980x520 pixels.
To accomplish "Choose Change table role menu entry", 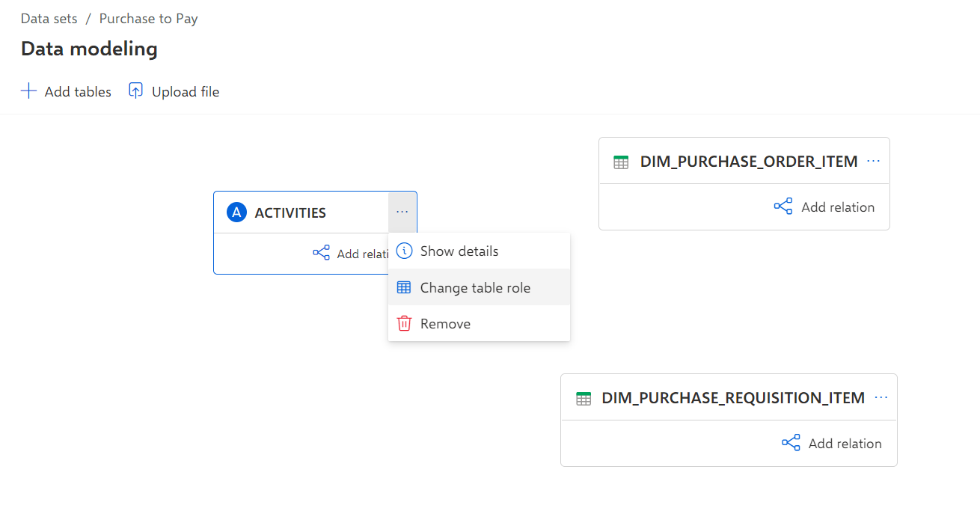I will [x=479, y=287].
